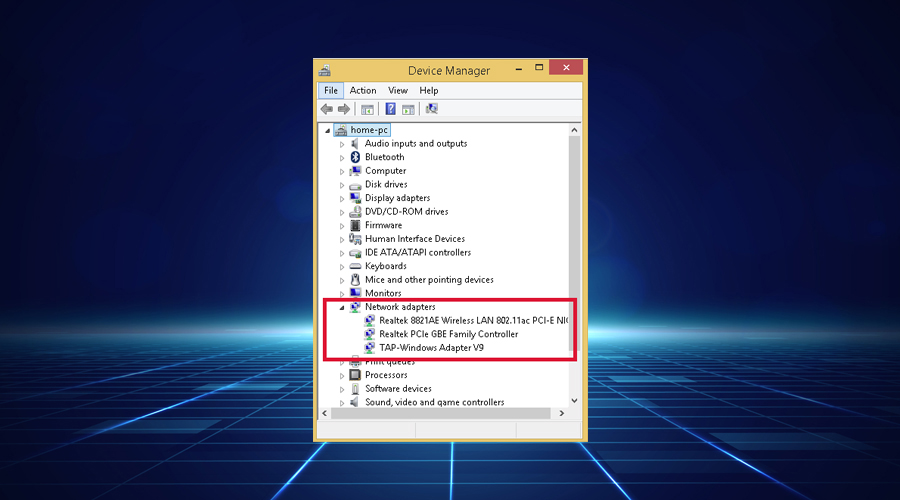Select the Human Interface Devices label
Screen dimensions: 900x500
coord(414,239)
